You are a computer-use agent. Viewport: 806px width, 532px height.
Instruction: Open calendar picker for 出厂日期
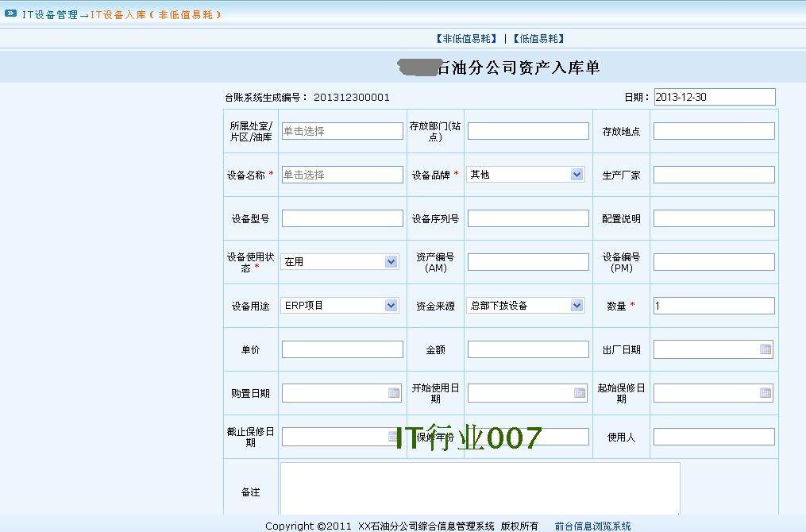[x=766, y=349]
